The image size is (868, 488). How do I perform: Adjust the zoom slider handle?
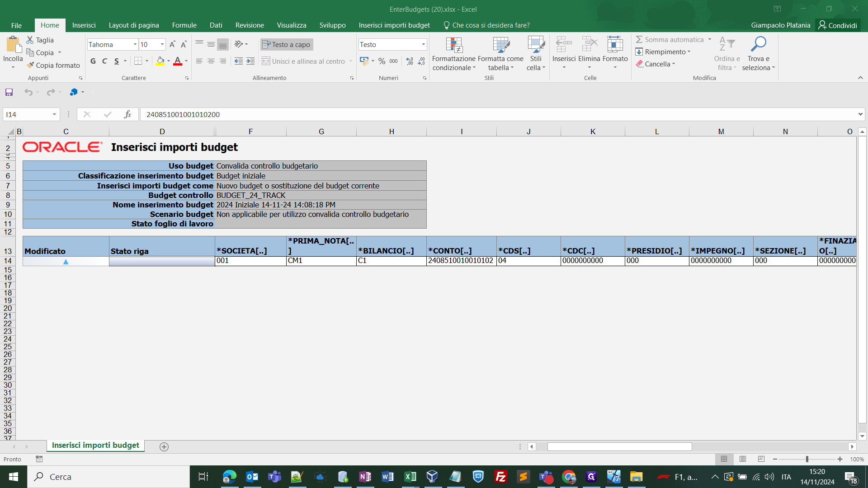pos(807,459)
